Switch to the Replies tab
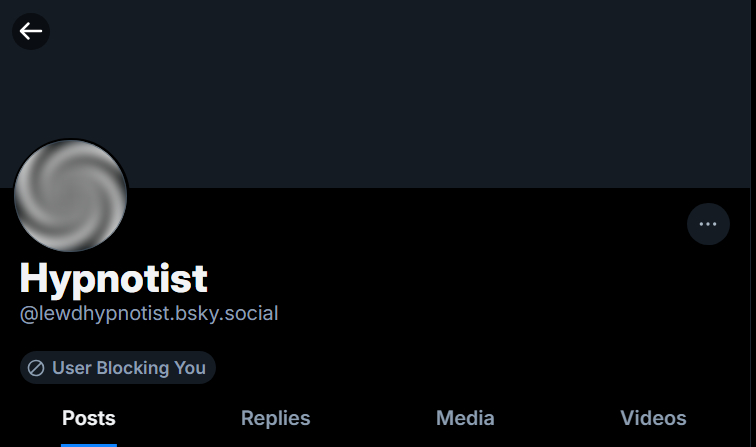Image resolution: width=756 pixels, height=447 pixels. [276, 418]
